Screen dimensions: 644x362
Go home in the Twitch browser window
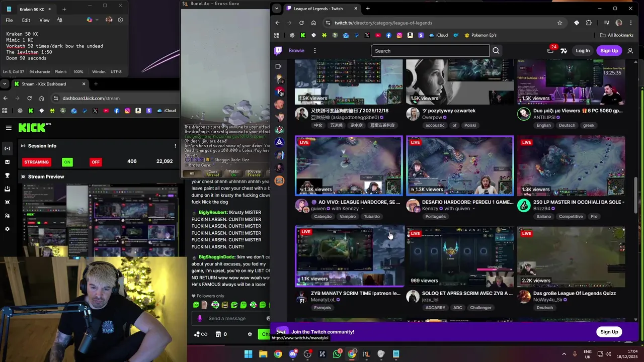pos(313,23)
